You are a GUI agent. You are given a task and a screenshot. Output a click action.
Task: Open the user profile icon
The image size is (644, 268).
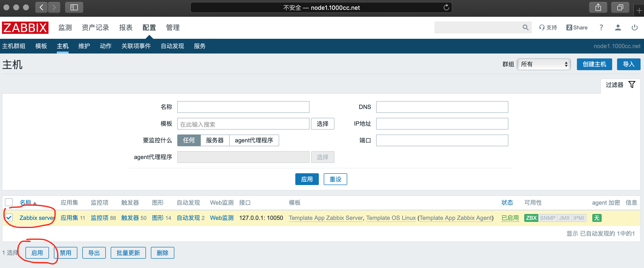[x=618, y=27]
